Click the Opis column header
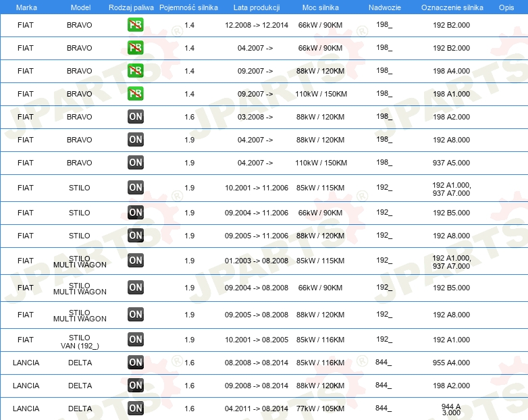This screenshot has height=420, width=528. click(x=506, y=7)
